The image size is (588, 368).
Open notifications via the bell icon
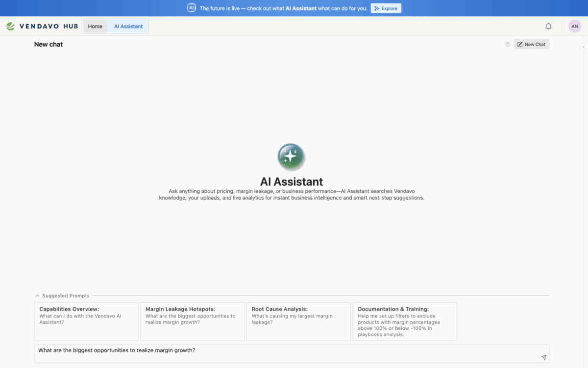[548, 26]
